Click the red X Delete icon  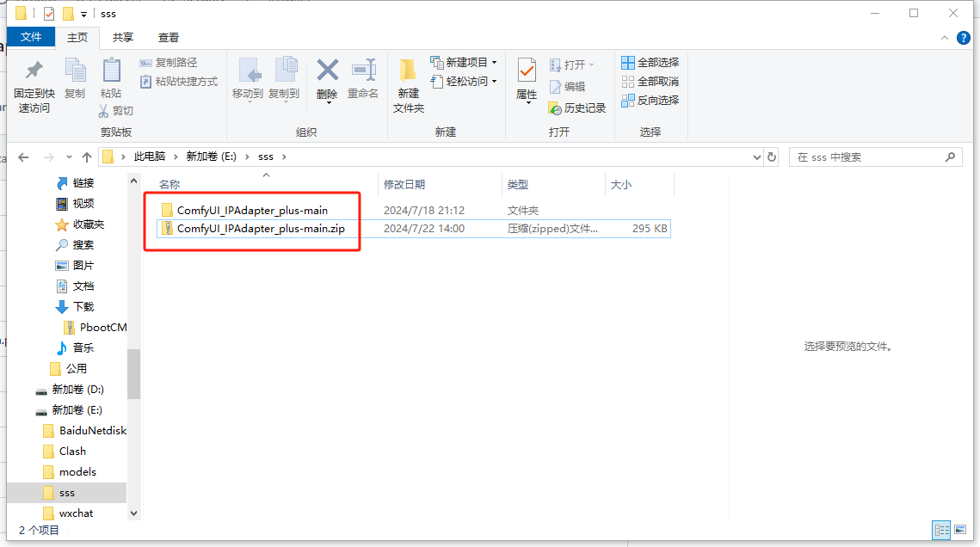pos(327,71)
